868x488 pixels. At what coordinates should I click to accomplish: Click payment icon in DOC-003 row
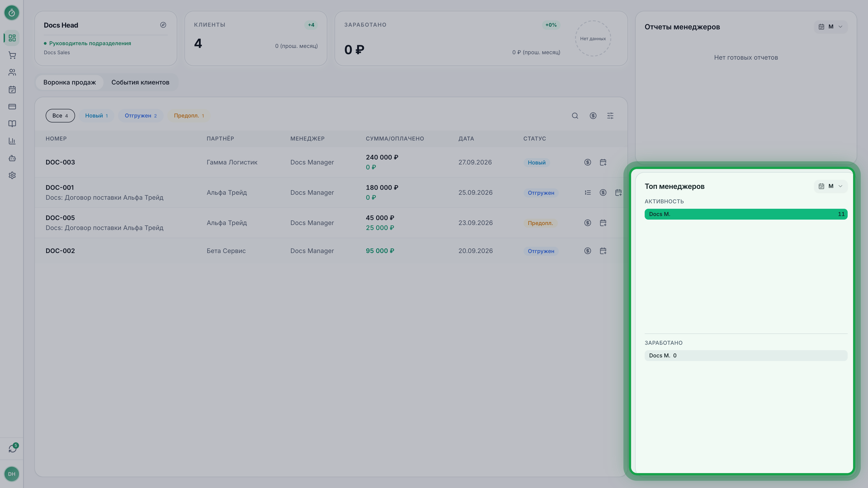tap(588, 162)
